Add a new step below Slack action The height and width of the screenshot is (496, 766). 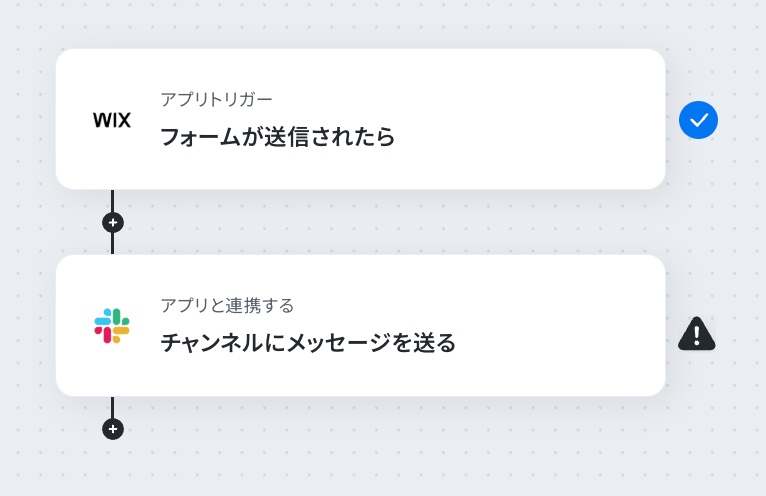coord(113,429)
